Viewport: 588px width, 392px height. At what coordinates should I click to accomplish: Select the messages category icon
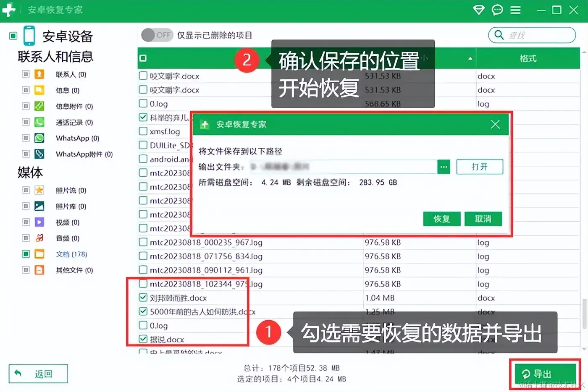coord(39,90)
